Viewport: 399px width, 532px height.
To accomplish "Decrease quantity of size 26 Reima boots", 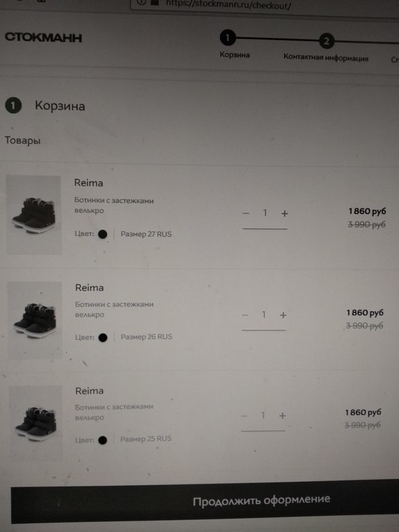I will click(245, 315).
